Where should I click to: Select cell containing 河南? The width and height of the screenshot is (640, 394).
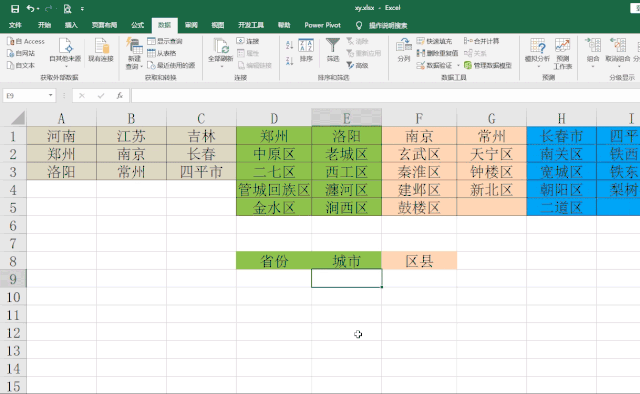pos(61,136)
